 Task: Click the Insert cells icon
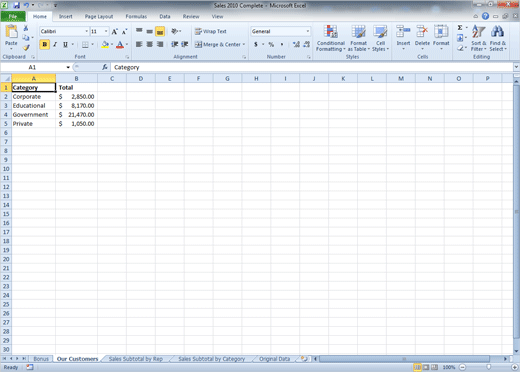(x=403, y=32)
